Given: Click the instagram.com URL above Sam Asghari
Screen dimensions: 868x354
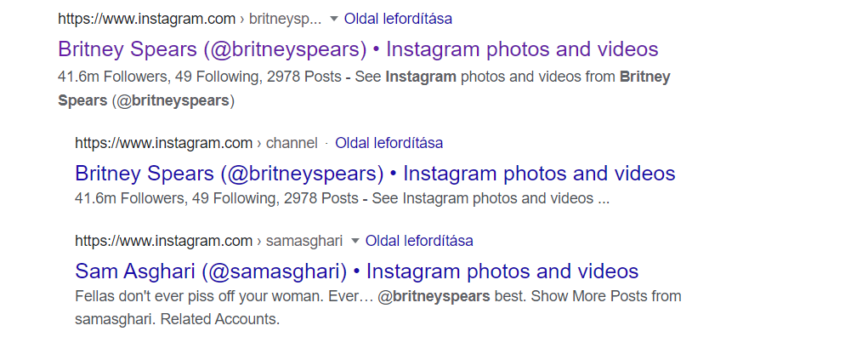Looking at the screenshot, I should pos(163,241).
